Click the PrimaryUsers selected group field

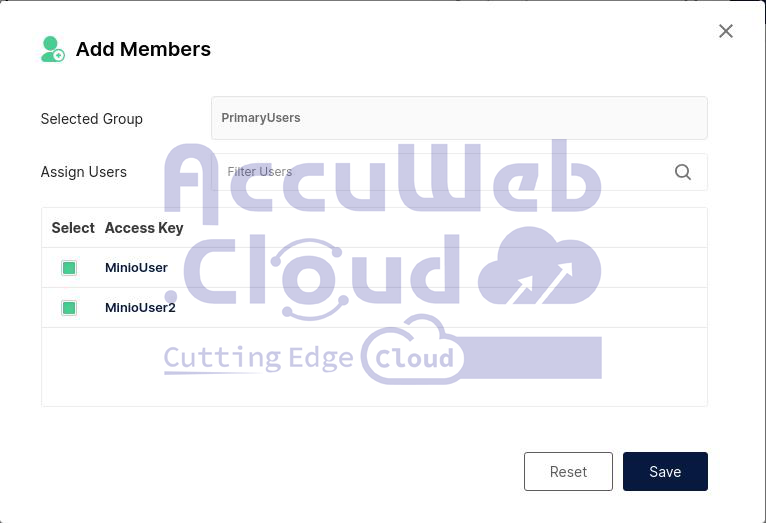(459, 118)
